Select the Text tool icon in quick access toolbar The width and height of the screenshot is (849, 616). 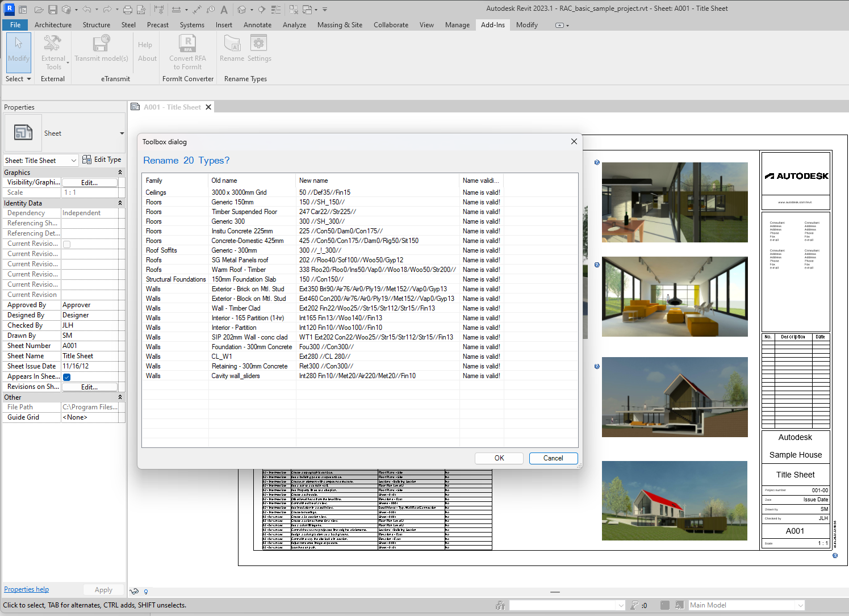tap(224, 10)
